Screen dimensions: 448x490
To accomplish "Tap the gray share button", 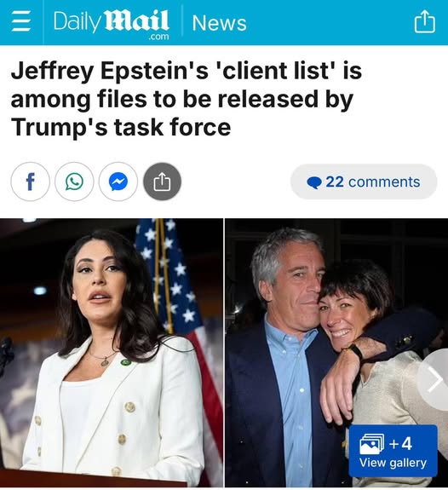I will [162, 182].
